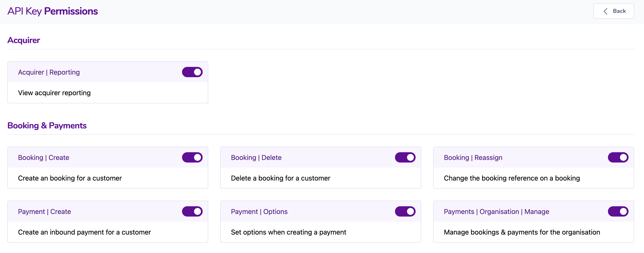Viewport: 644px width, 253px height.
Task: Click 'Set options when creating a payment'
Action: (x=289, y=232)
